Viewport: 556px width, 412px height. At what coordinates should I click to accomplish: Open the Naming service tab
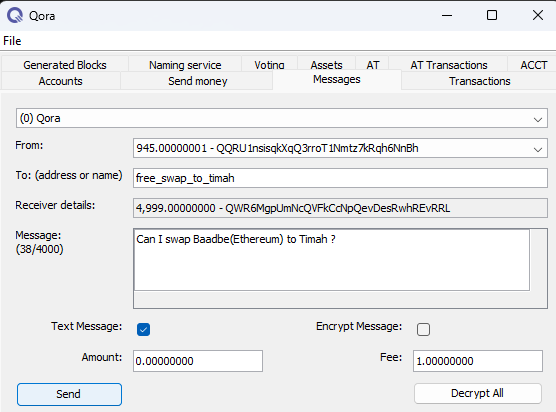[x=185, y=65]
